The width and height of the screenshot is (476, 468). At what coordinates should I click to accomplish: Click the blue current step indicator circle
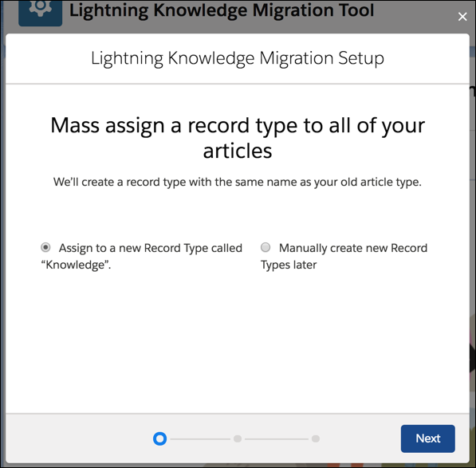click(160, 439)
